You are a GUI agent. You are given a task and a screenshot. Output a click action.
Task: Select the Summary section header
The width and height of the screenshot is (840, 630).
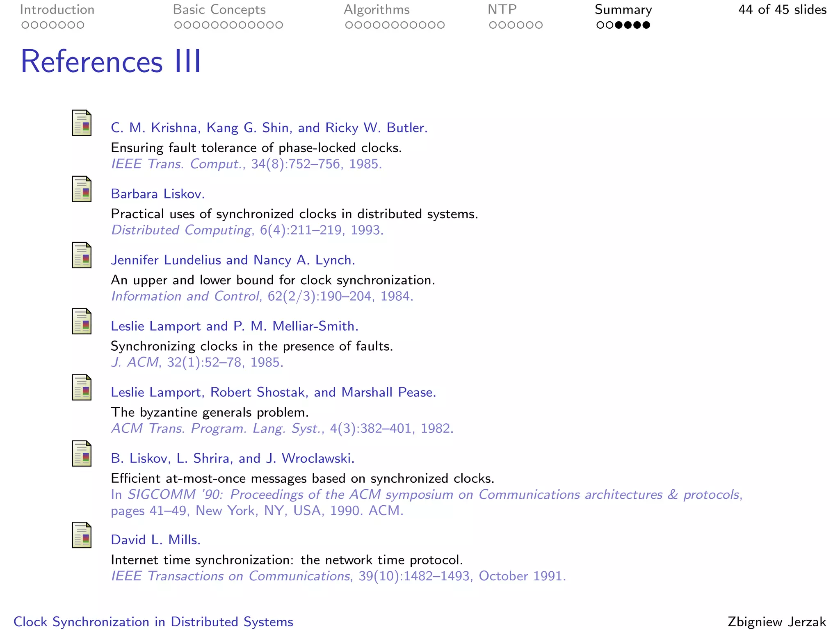pos(623,9)
